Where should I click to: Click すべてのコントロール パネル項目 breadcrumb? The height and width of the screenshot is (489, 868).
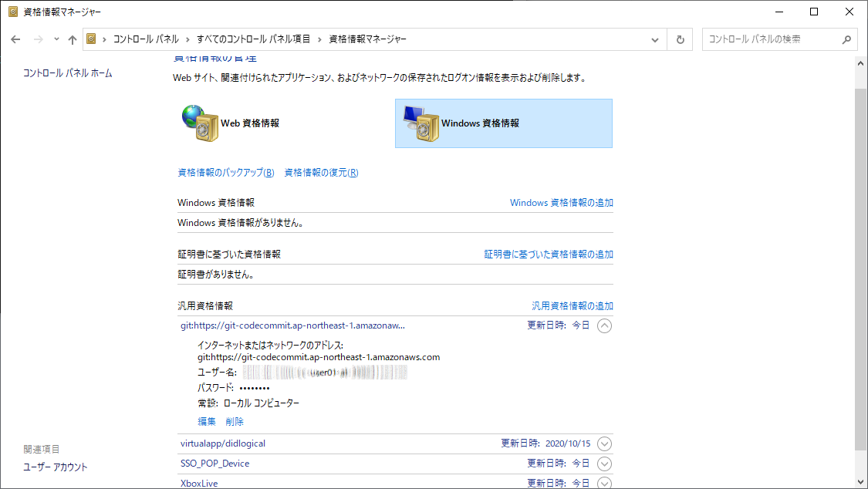coord(253,39)
